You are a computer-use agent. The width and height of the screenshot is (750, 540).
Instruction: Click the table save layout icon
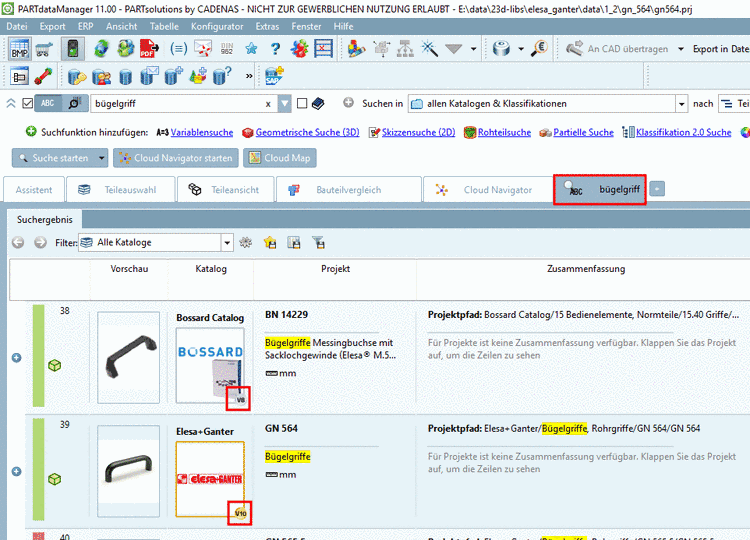(294, 242)
